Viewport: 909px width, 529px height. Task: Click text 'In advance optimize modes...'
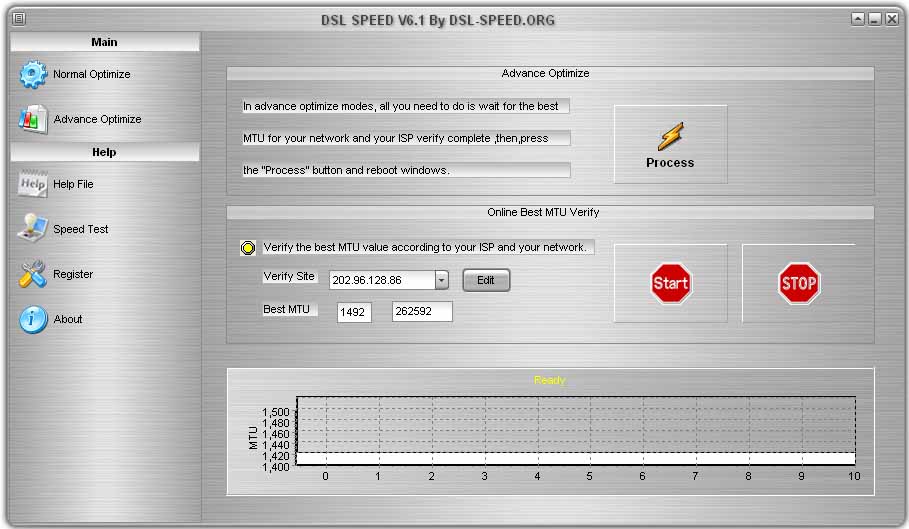pyautogui.click(x=400, y=106)
